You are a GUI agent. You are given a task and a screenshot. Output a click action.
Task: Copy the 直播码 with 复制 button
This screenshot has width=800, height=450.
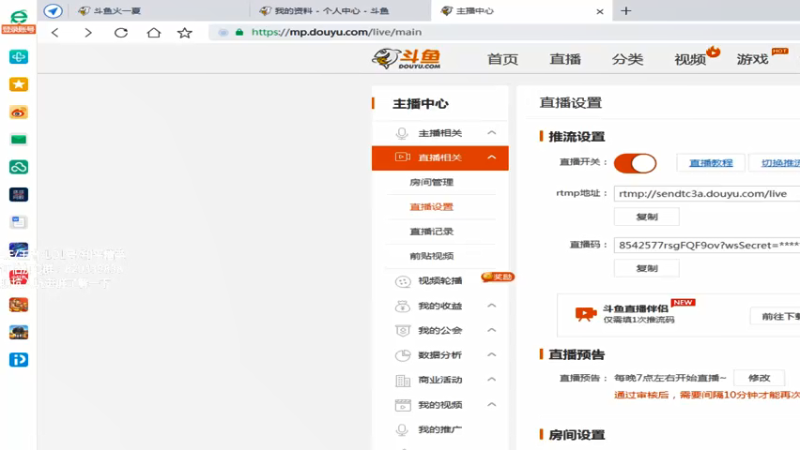[646, 268]
